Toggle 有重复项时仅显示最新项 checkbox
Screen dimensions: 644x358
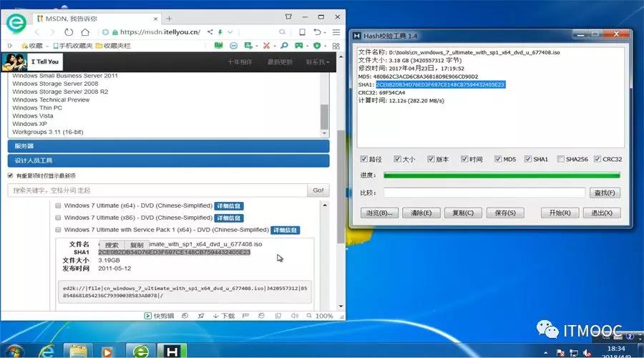coord(10,175)
